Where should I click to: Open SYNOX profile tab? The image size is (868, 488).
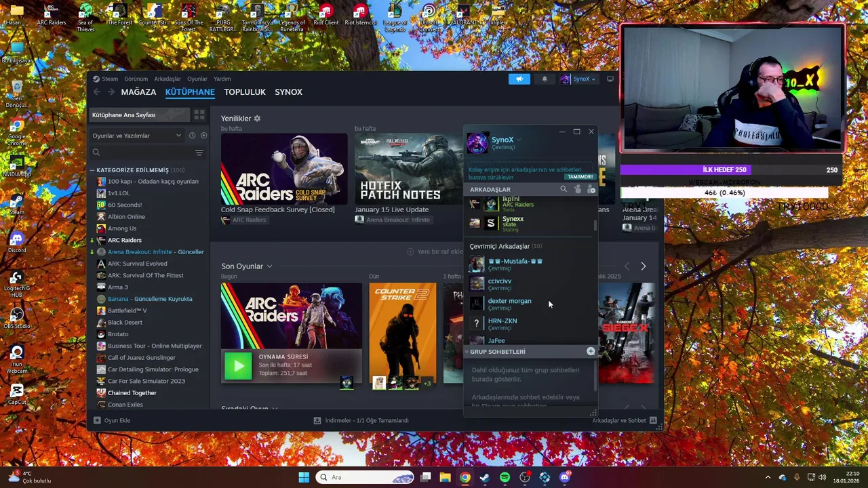pos(288,92)
